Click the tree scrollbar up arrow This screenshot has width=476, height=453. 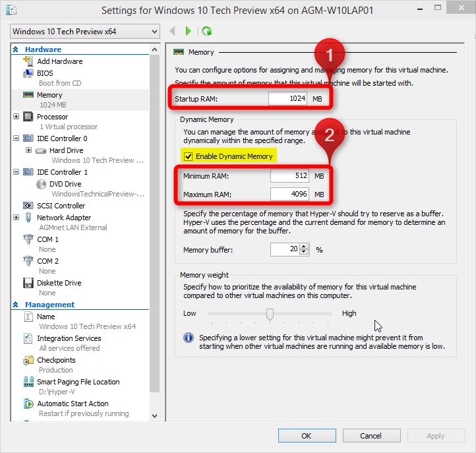pos(154,49)
